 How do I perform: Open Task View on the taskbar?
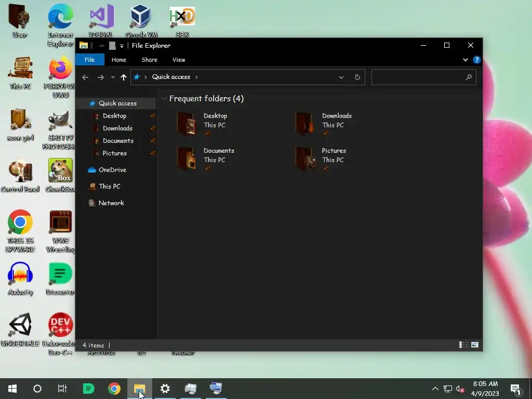[62, 389]
